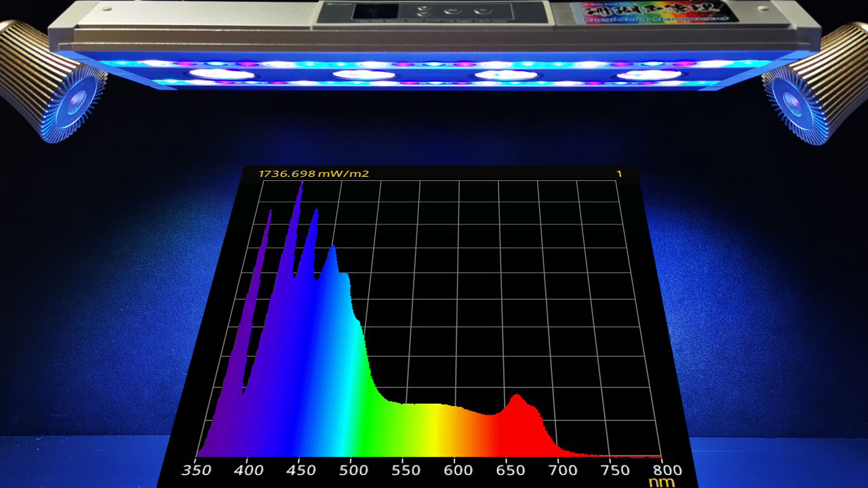Click the red peak near 660 nm
The width and height of the screenshot is (868, 488).
point(518,400)
